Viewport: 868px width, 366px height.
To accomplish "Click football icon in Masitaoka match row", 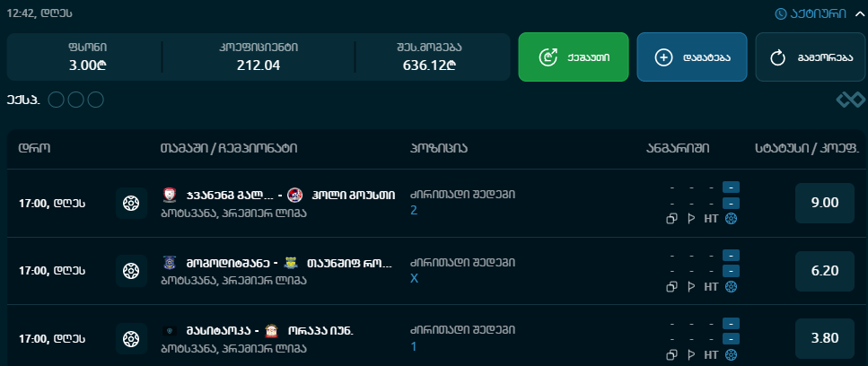I will [131, 338].
